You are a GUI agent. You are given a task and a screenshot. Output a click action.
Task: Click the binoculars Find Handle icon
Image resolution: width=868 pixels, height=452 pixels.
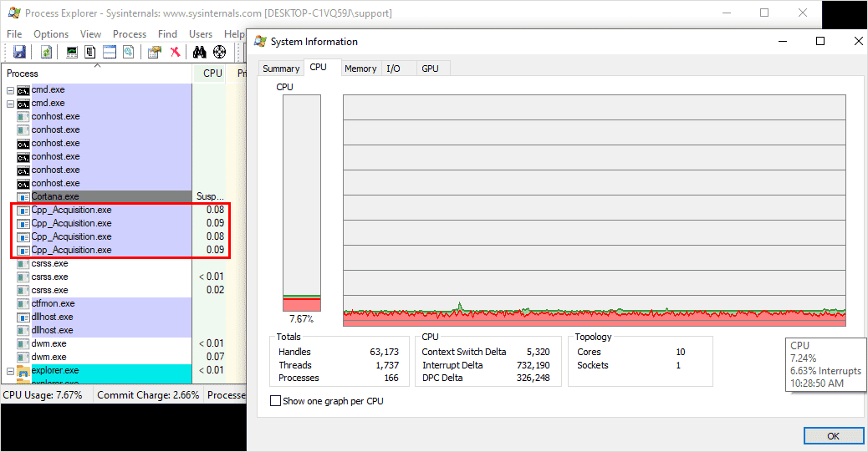199,52
